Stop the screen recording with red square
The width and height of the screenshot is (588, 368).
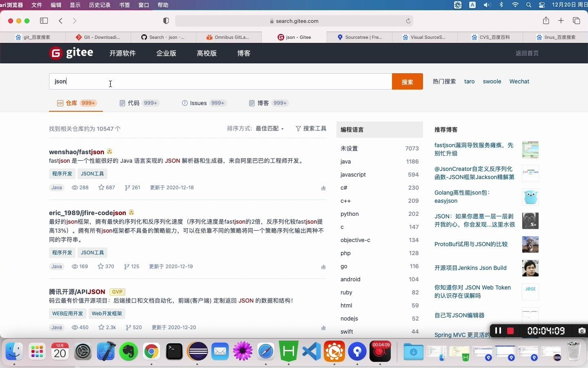click(x=510, y=331)
